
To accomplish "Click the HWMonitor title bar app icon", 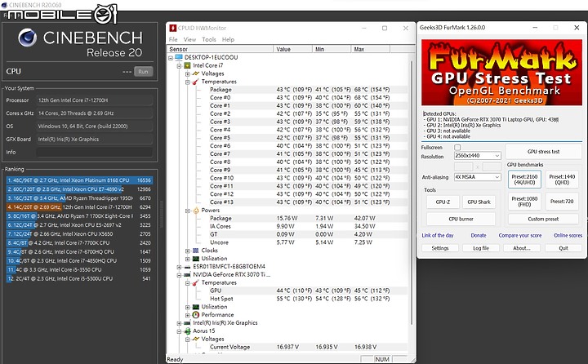I will pos(173,28).
